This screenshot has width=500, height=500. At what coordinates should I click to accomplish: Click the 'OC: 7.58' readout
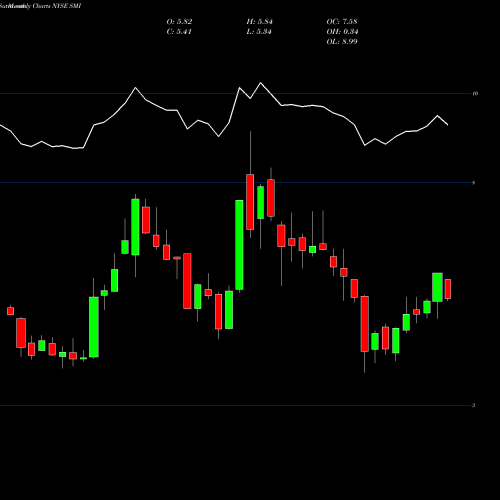342,22
